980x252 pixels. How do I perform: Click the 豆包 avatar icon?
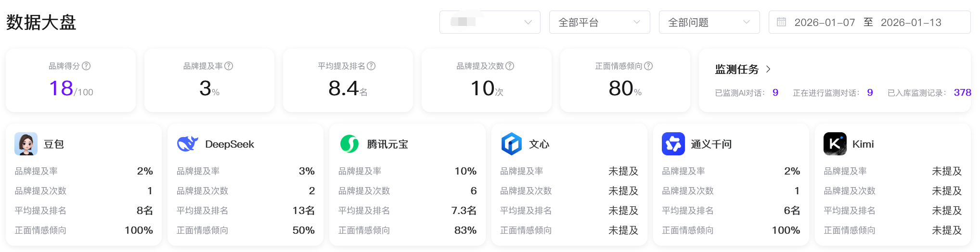pos(26,144)
